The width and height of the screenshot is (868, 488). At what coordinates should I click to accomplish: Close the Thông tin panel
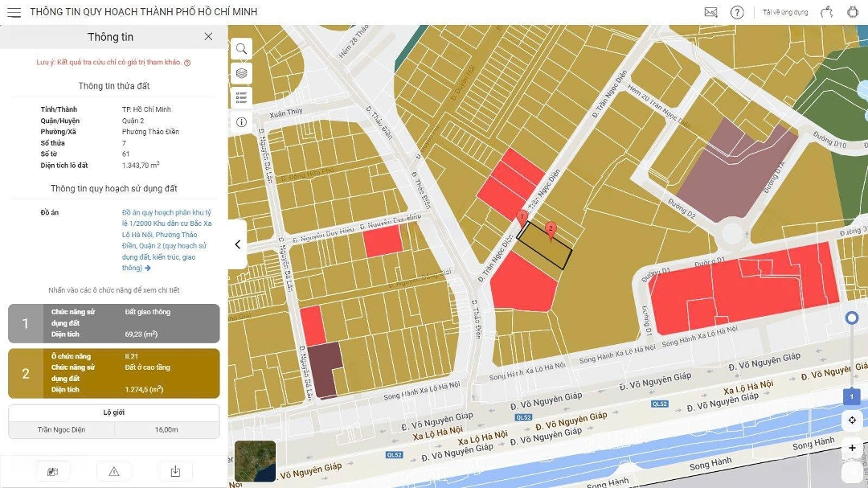[x=208, y=37]
